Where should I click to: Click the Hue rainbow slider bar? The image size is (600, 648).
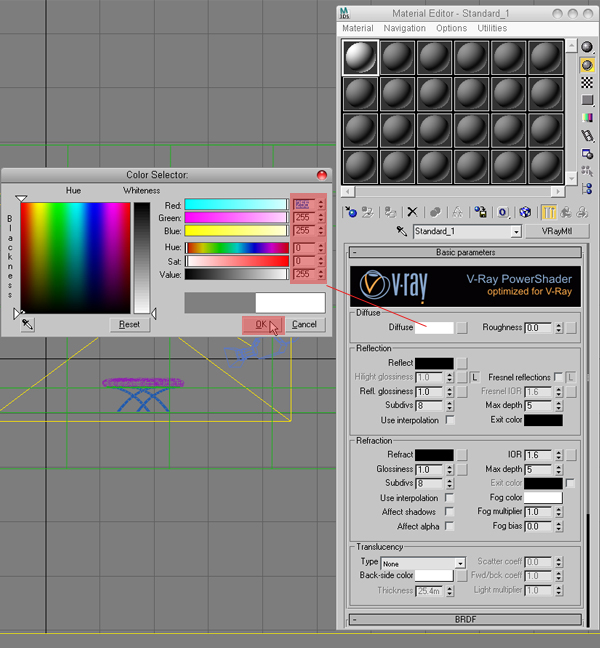(x=236, y=248)
